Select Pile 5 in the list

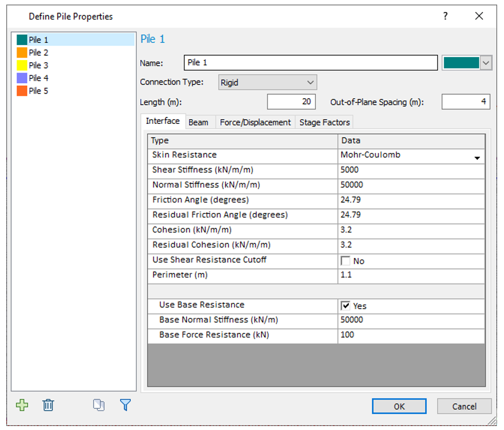[x=39, y=91]
